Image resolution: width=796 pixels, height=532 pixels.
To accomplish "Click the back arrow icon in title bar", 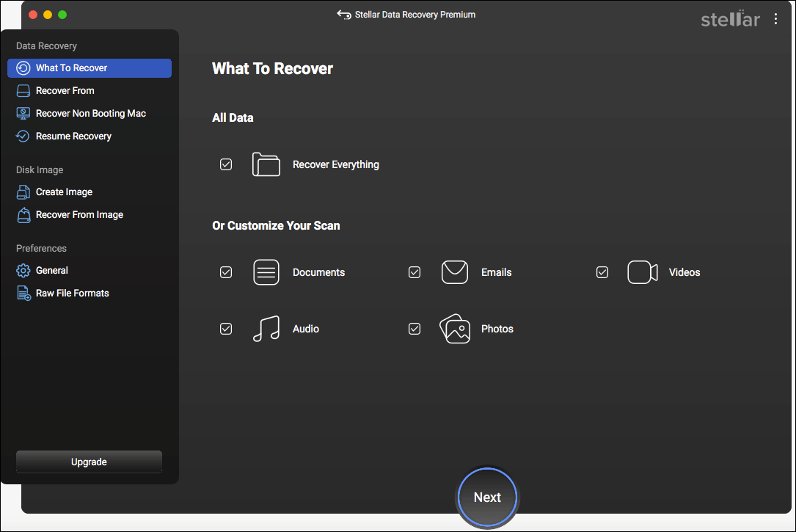I will (x=343, y=15).
